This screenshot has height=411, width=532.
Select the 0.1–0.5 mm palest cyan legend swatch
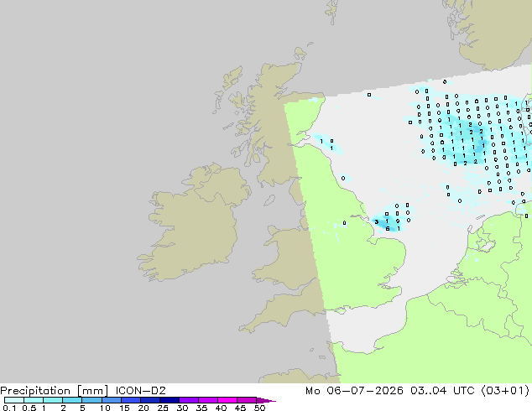[14, 400]
